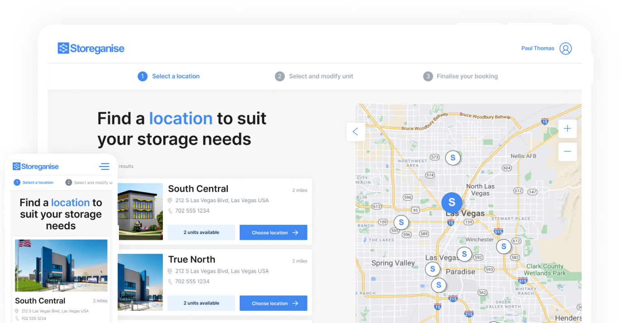
Task: Open the hamburger menu in mobile view
Action: 104,166
